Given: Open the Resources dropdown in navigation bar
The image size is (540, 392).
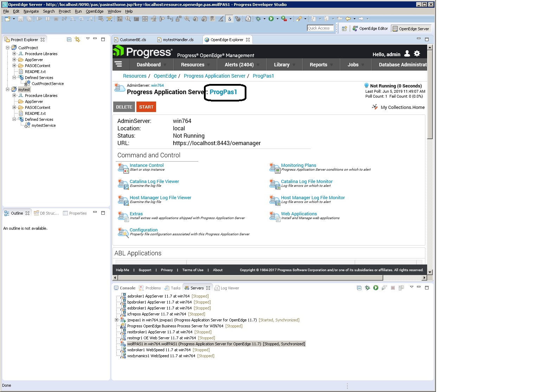Looking at the screenshot, I should coord(193,65).
